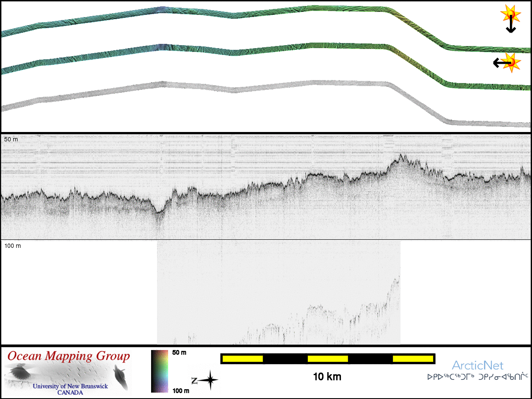
Task: Click the 50 m label beside color legend
Action: pyautogui.click(x=179, y=353)
